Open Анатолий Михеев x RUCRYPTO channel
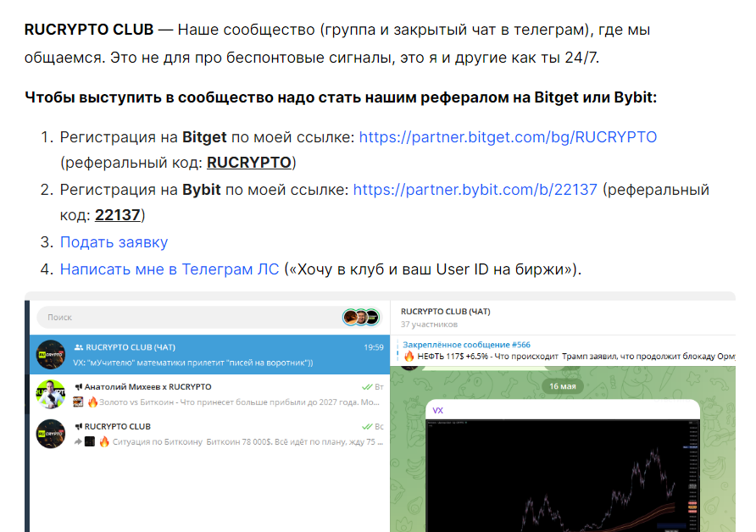The image size is (756, 532). coord(209,394)
